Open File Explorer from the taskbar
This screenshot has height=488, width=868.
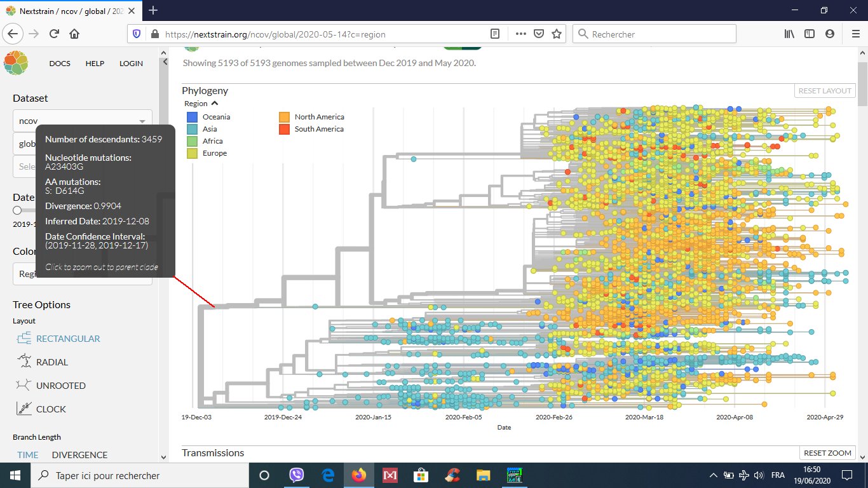click(484, 475)
